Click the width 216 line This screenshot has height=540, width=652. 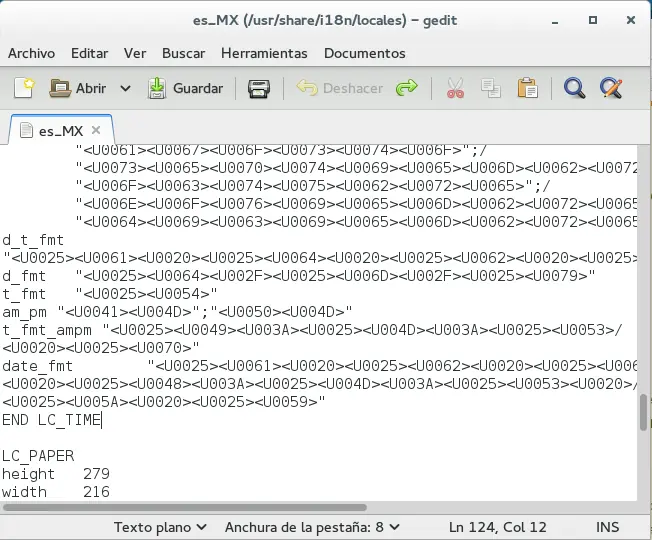[56, 492]
